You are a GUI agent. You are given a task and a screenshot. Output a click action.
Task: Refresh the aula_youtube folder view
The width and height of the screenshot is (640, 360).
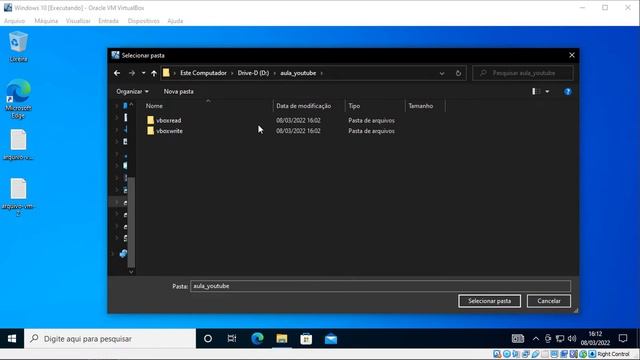[x=458, y=73]
